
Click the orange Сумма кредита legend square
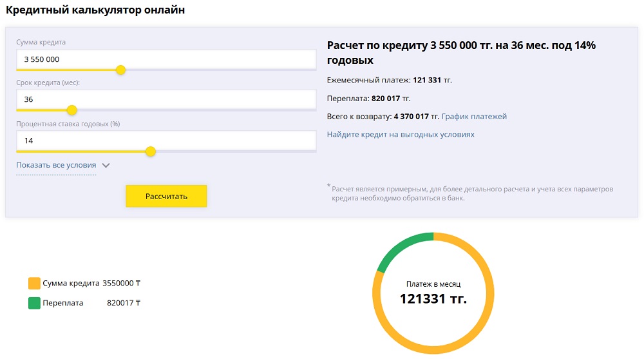(34, 283)
